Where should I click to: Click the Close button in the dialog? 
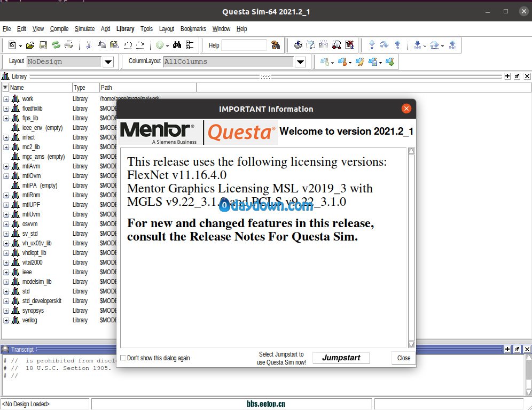(404, 358)
